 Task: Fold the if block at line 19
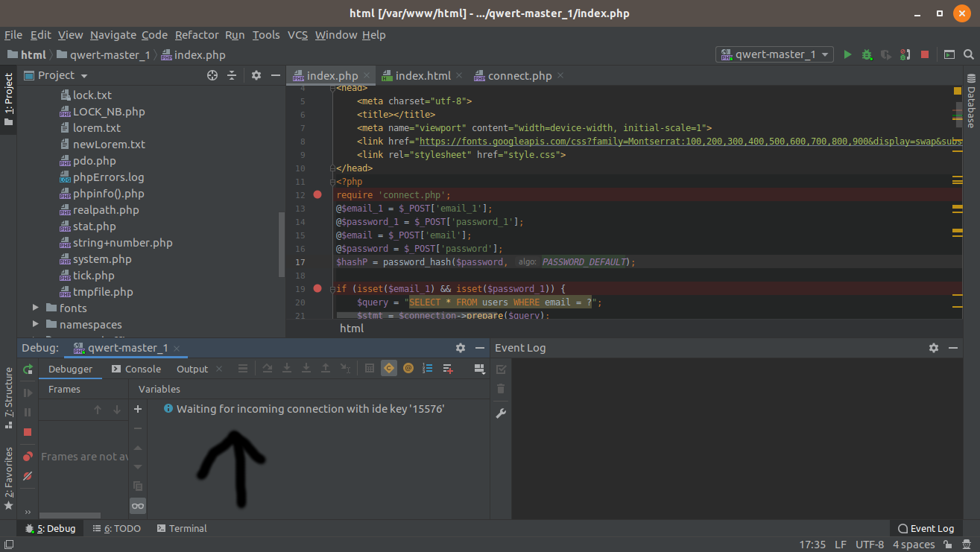[332, 288]
